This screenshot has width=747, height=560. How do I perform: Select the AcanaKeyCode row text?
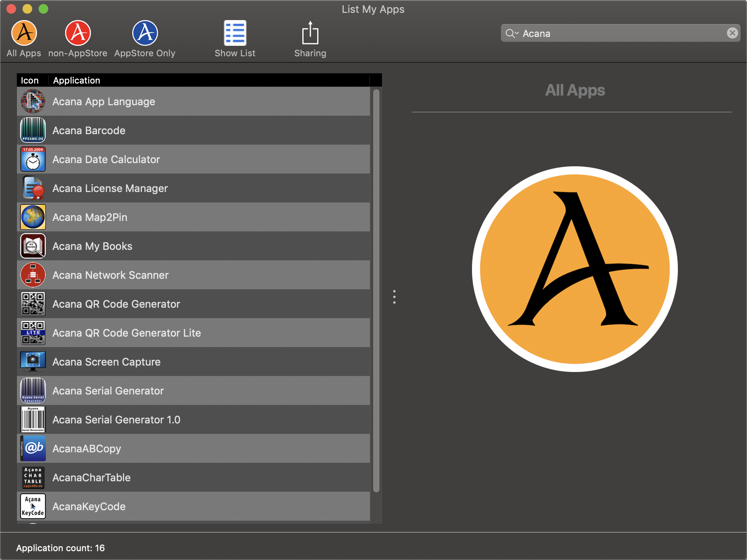89,507
